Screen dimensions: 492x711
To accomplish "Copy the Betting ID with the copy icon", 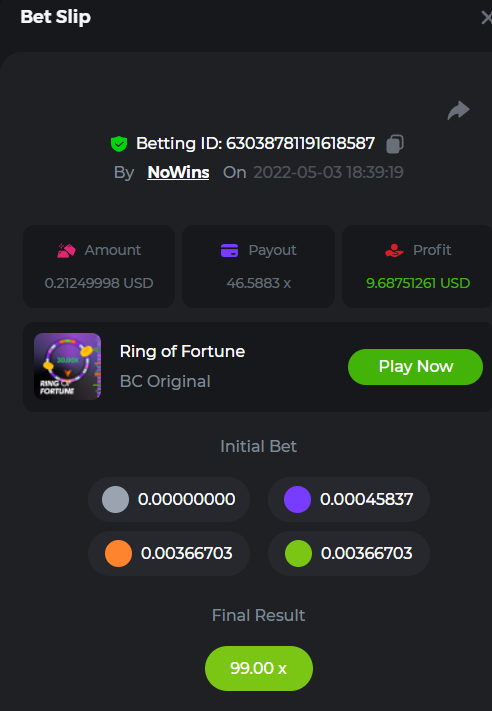I will pos(395,144).
